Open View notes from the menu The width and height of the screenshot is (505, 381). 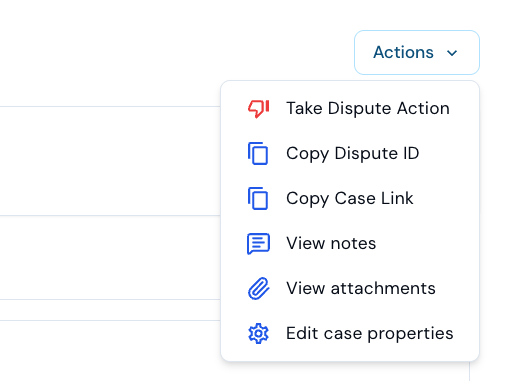350,243
